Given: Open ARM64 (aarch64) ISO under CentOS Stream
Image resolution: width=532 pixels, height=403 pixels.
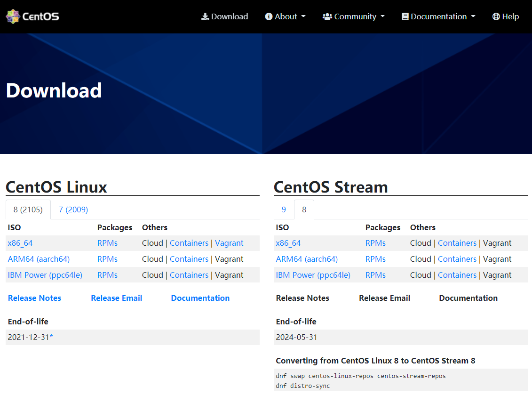Looking at the screenshot, I should [307, 259].
